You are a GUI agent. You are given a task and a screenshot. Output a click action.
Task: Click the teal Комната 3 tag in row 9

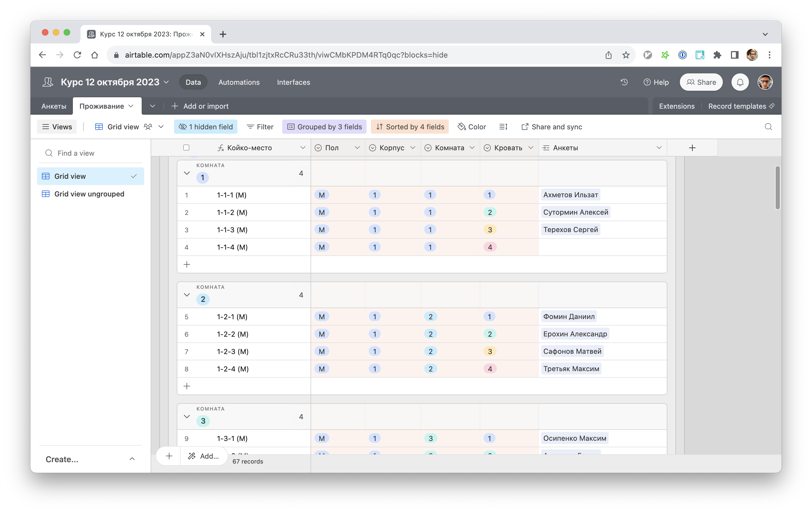(431, 438)
